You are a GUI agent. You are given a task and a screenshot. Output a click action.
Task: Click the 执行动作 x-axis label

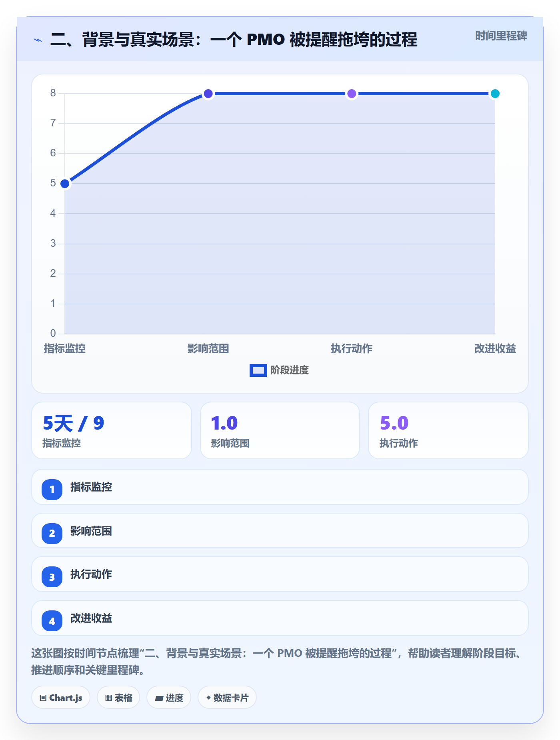point(352,349)
